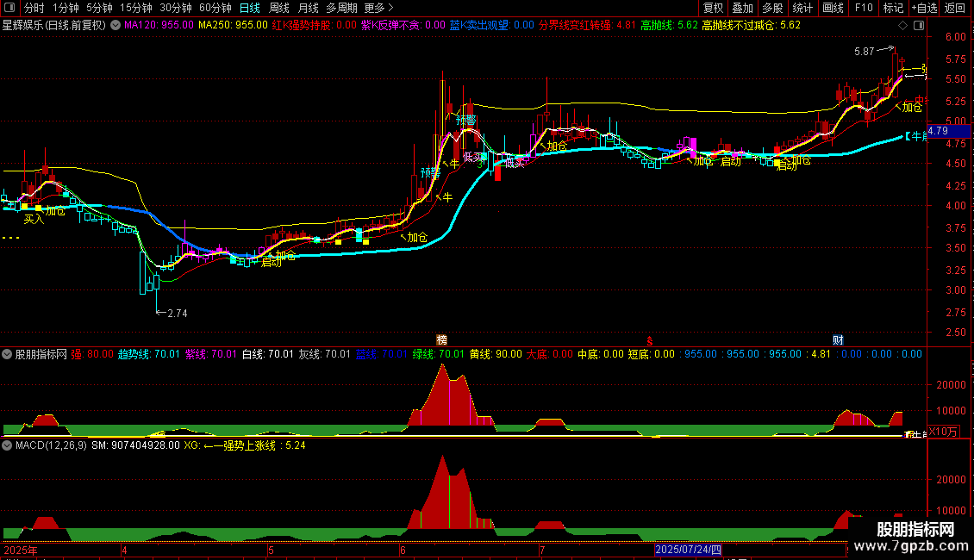Click the 2.74 low price annotation
This screenshot has height=560, width=974.
click(178, 314)
